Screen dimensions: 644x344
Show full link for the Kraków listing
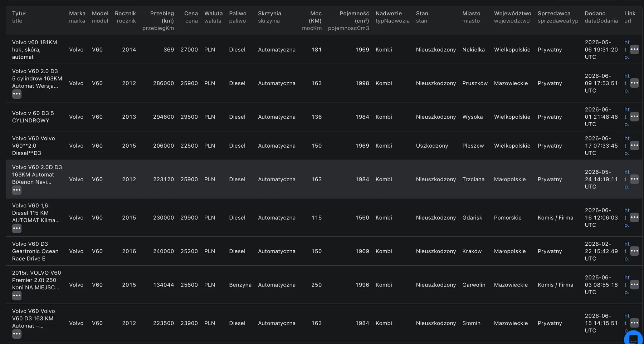634,251
